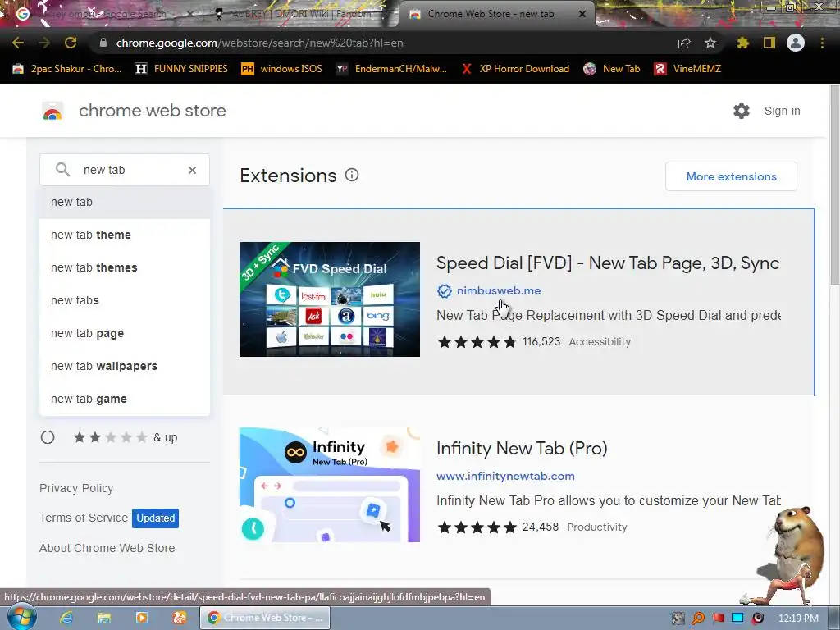Click the forward navigation arrow

[44, 43]
